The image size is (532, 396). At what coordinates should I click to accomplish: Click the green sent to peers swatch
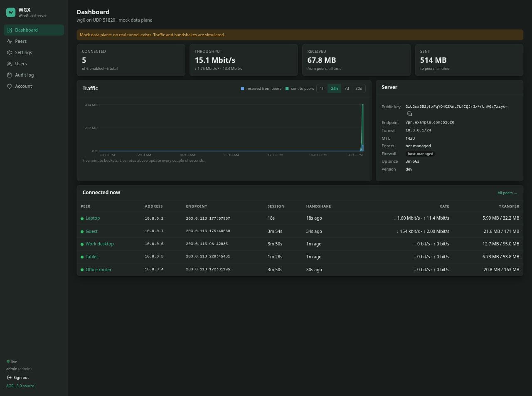coord(287,89)
